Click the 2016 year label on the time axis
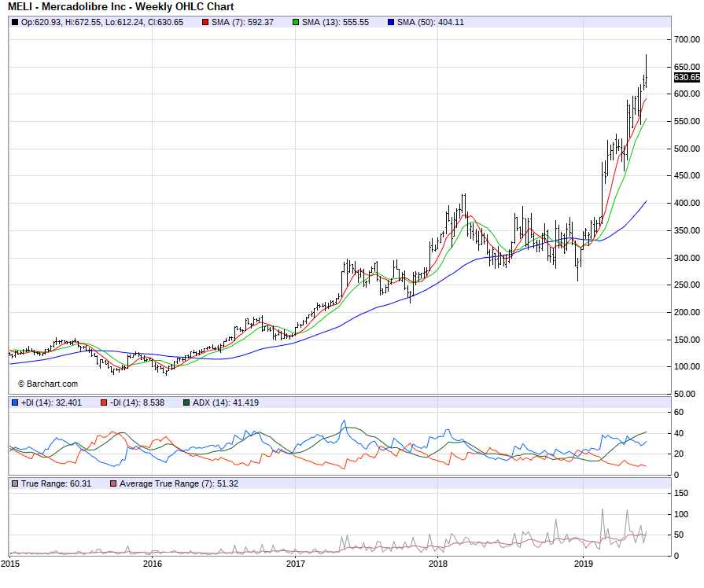This screenshot has width=704, height=588. (x=153, y=564)
